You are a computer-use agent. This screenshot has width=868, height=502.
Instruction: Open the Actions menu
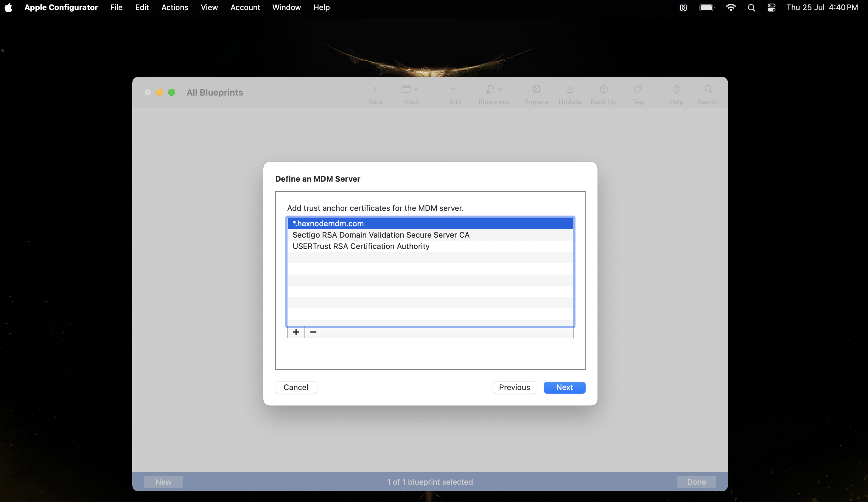[x=175, y=7]
